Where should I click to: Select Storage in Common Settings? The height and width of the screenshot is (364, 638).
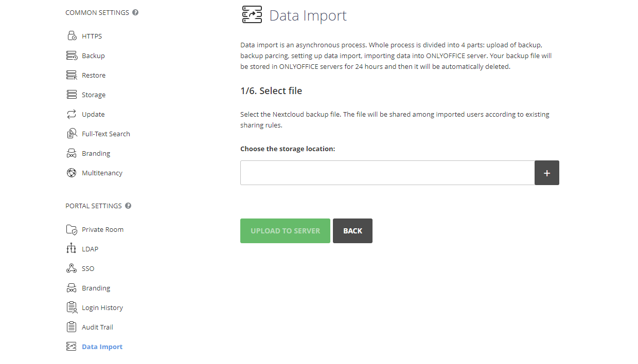tap(94, 95)
